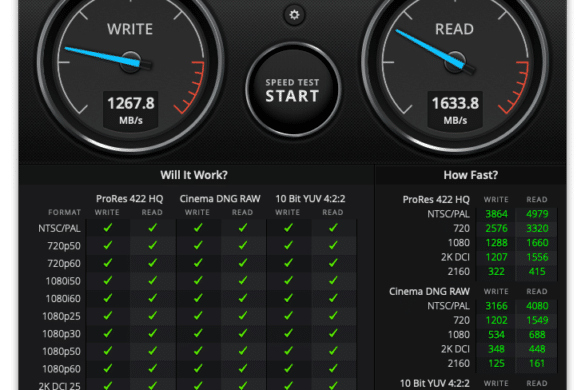
Task: Click 1080i50 Cinema DNG RAW read checkmark
Action: tap(243, 280)
